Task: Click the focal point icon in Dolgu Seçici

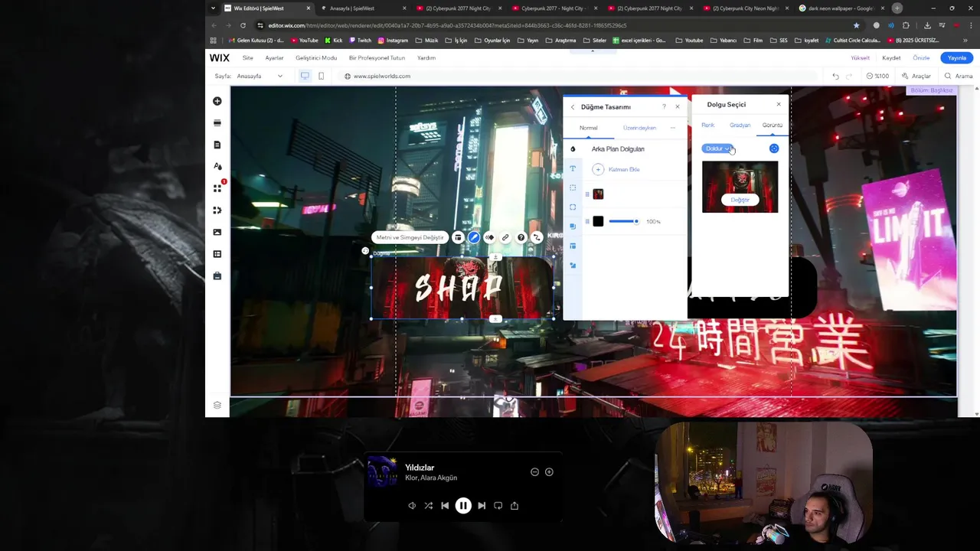Action: [774, 148]
